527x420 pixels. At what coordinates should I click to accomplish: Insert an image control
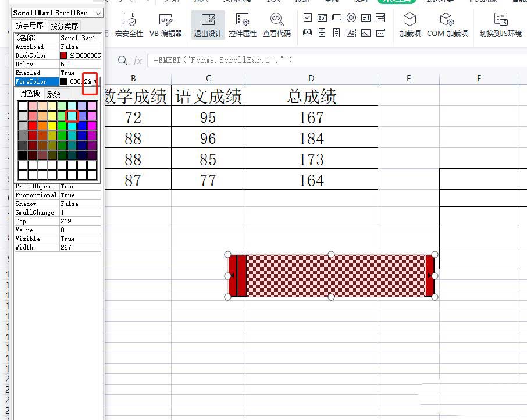366,33
